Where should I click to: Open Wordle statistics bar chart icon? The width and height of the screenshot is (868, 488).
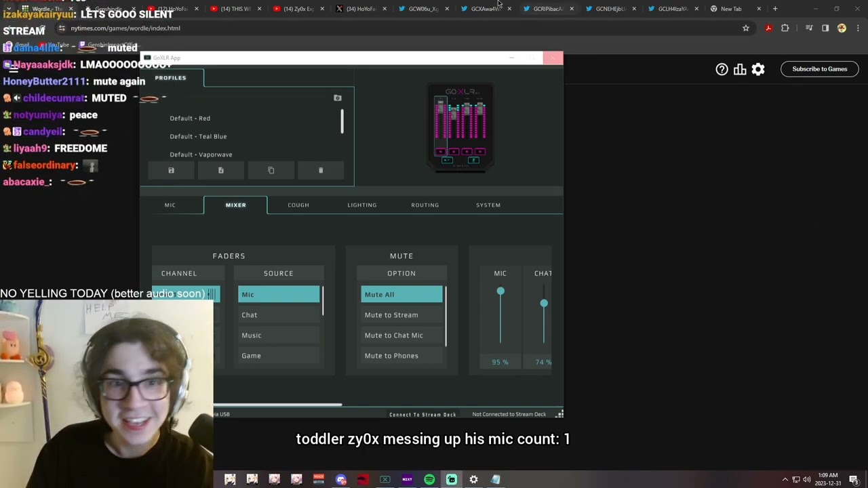pyautogui.click(x=740, y=69)
